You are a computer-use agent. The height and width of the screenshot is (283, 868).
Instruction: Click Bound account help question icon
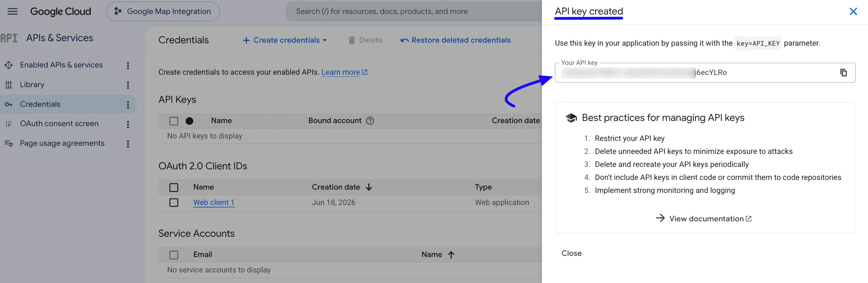(x=370, y=121)
